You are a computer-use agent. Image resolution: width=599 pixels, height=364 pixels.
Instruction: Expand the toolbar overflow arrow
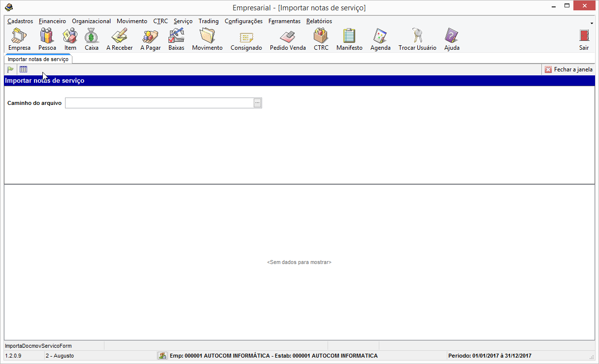(x=591, y=23)
